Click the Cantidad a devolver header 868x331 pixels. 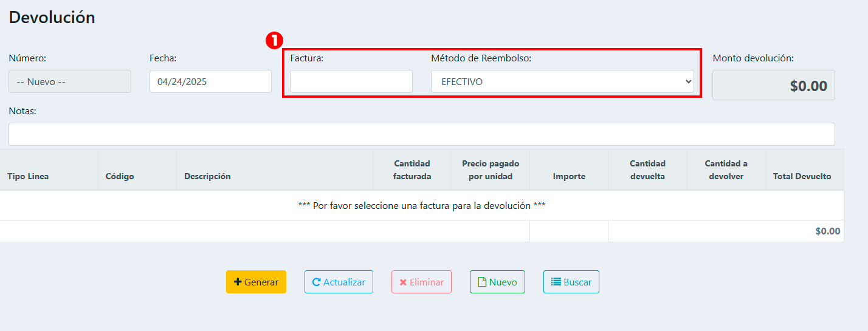(726, 170)
